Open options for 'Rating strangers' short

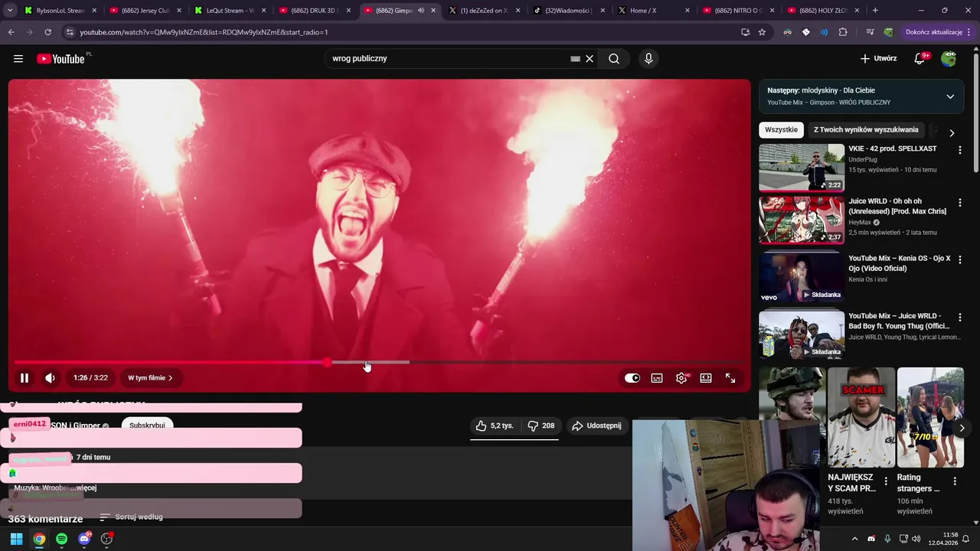click(x=955, y=481)
